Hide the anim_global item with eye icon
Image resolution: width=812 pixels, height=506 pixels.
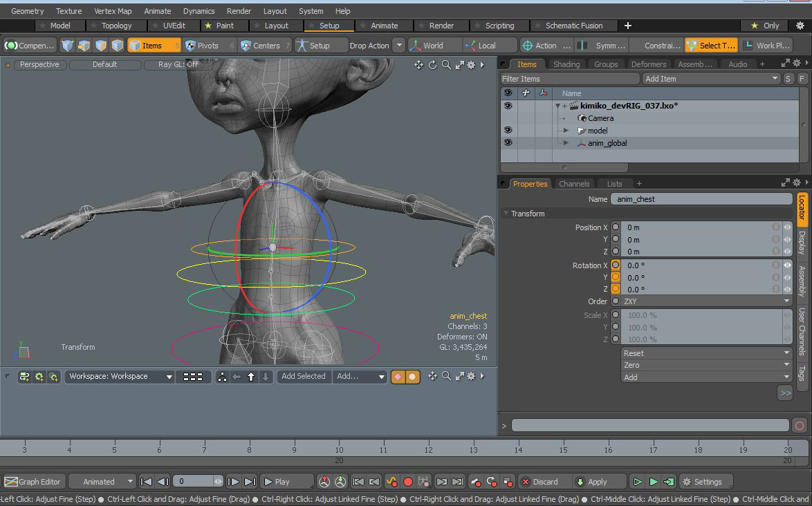[x=508, y=143]
